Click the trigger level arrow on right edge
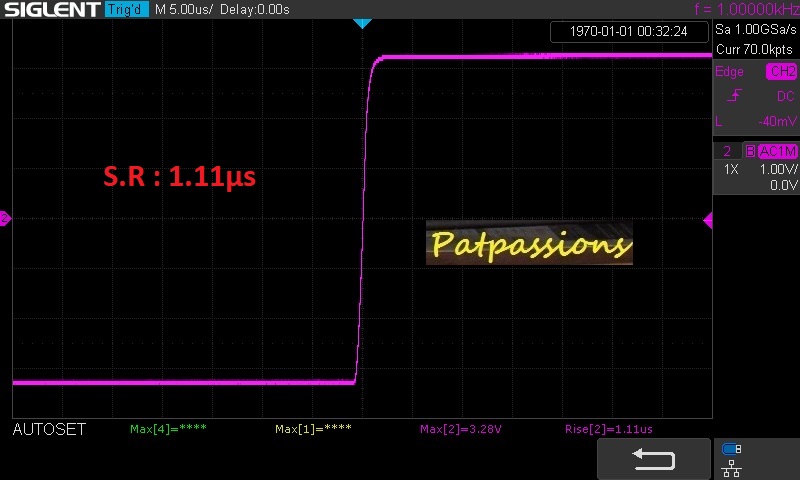Screen dimensions: 800x480 708,220
